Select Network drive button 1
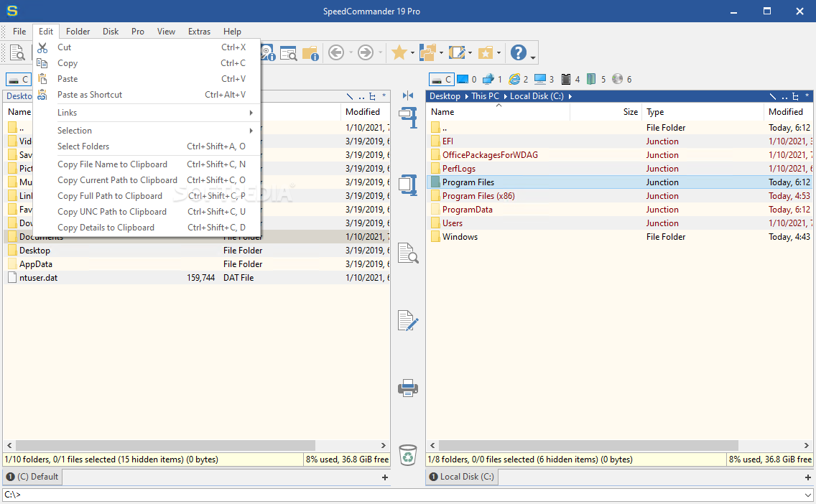 click(x=492, y=80)
